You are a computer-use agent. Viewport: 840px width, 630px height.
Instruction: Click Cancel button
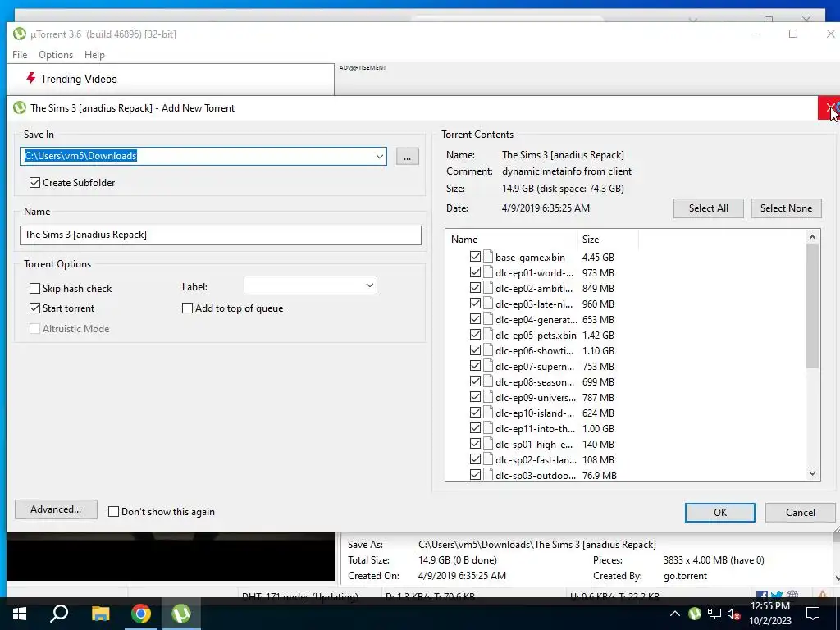tap(801, 513)
